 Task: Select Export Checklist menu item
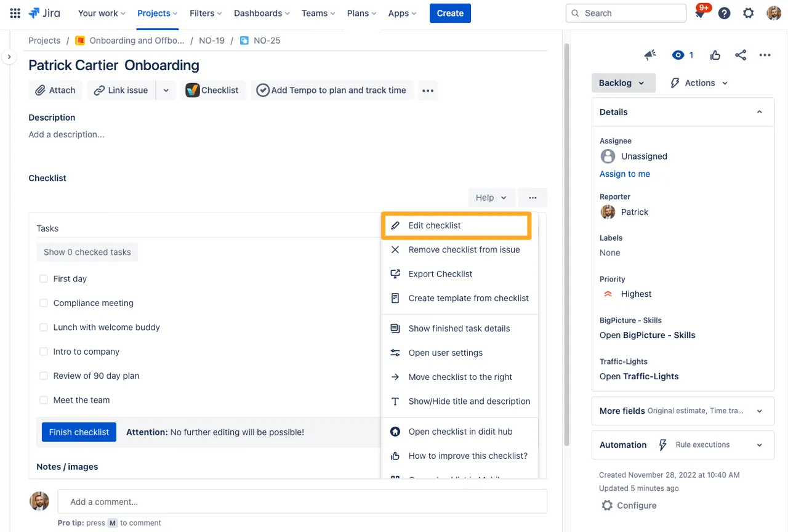tap(459, 274)
